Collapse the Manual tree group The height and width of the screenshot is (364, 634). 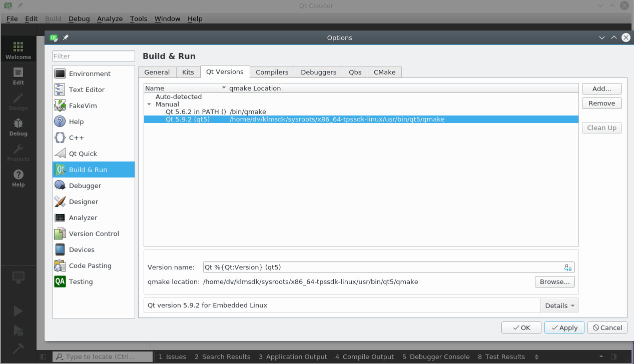click(x=149, y=104)
